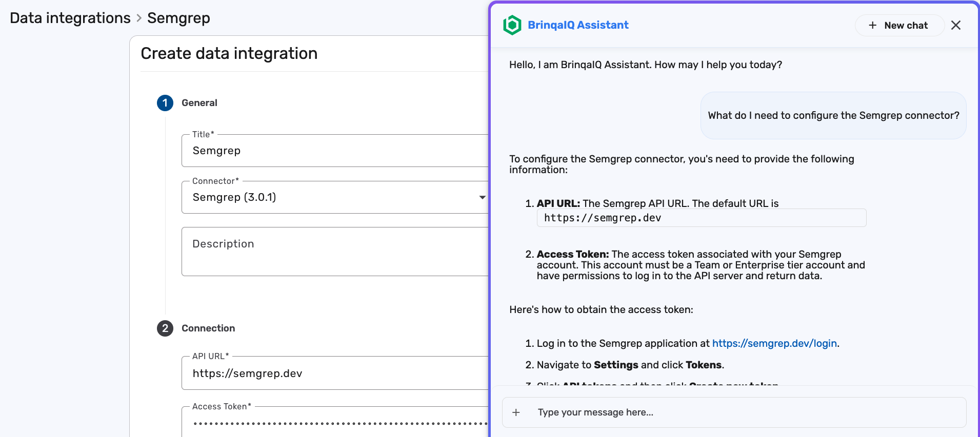980x437 pixels.
Task: Click the https://semgrep.dev code block
Action: [x=701, y=218]
